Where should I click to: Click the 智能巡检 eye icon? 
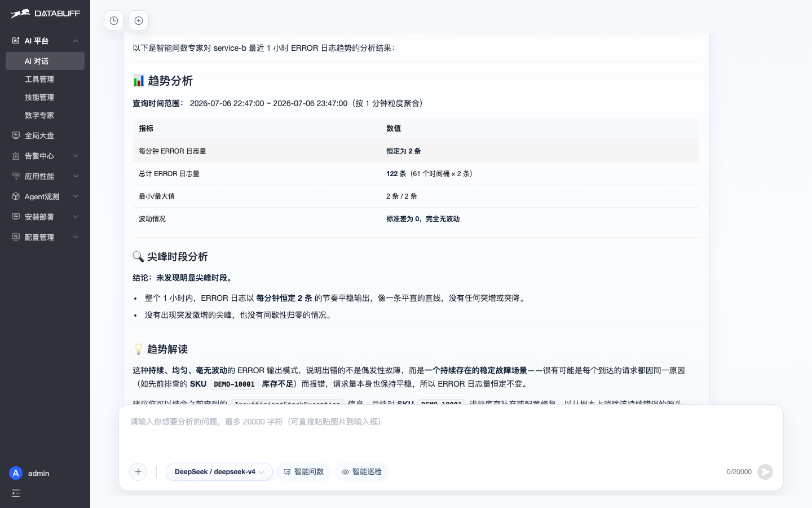click(x=345, y=472)
